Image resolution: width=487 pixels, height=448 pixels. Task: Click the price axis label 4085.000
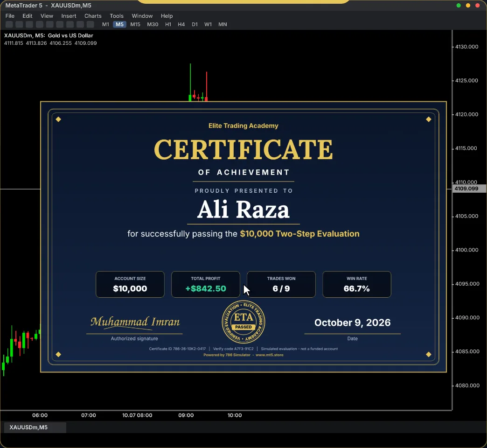pos(466,351)
